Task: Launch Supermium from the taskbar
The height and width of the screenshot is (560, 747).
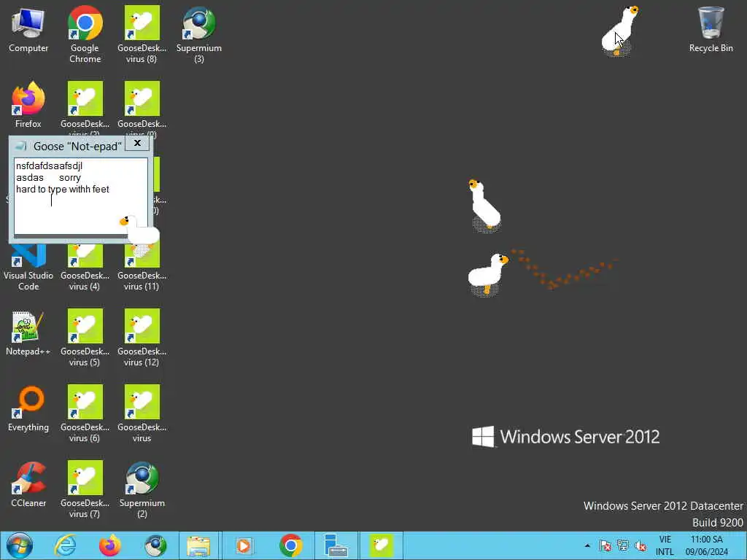Action: click(155, 545)
